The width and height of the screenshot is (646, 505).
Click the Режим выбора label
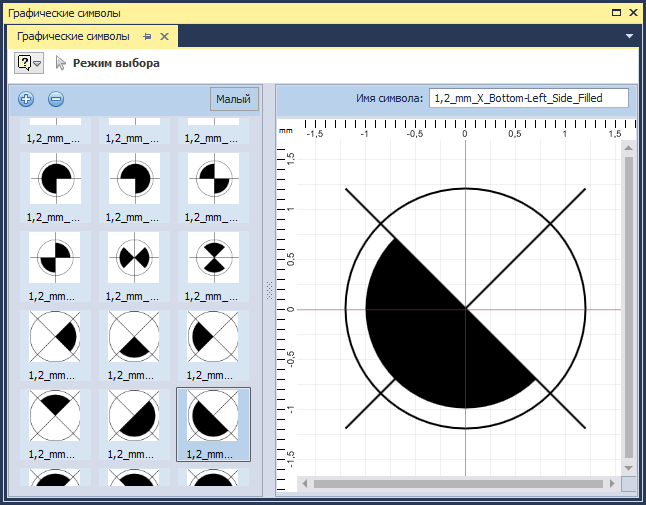116,63
